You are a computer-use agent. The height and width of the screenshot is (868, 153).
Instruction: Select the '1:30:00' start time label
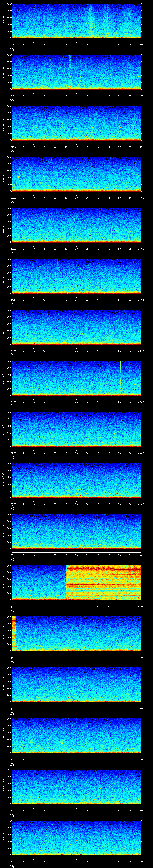12,96
